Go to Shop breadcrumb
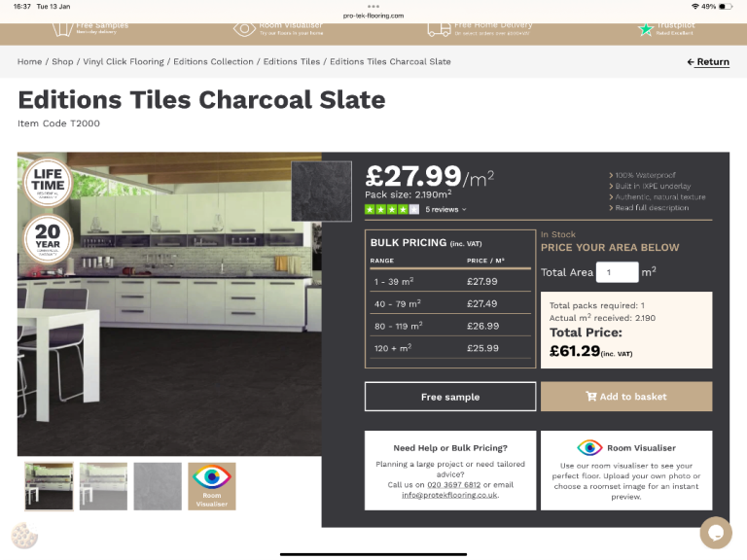The image size is (747, 560). [62, 61]
